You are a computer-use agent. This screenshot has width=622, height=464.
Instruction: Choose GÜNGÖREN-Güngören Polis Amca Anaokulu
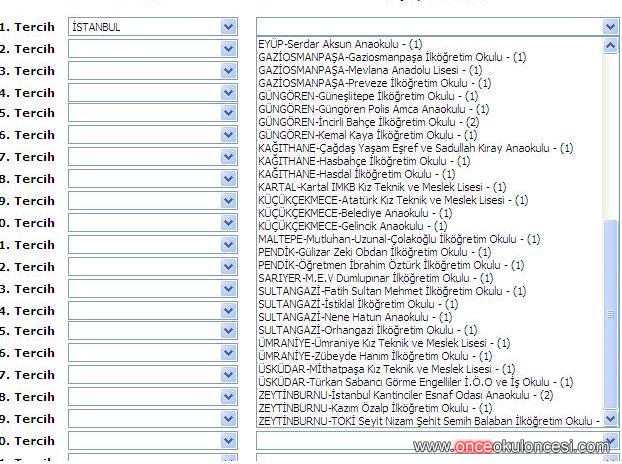pos(370,109)
